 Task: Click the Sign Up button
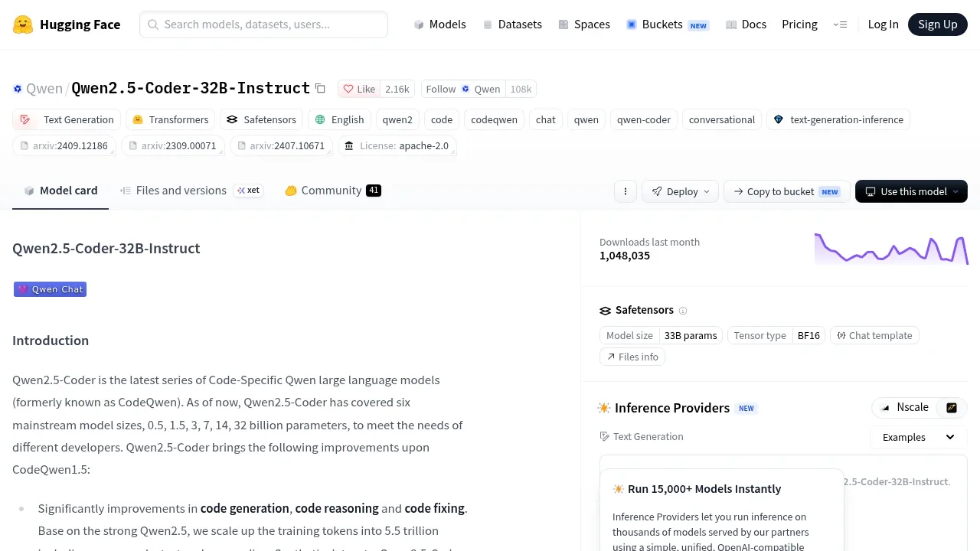[x=938, y=24]
